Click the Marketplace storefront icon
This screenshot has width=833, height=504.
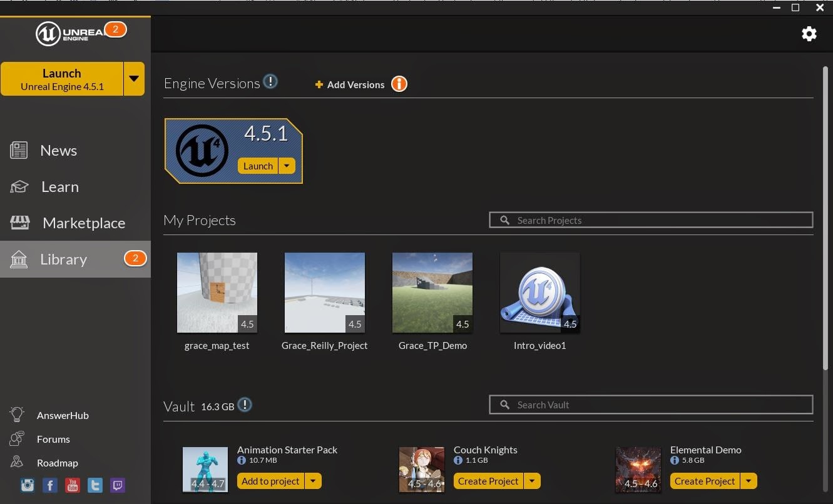pyautogui.click(x=20, y=223)
